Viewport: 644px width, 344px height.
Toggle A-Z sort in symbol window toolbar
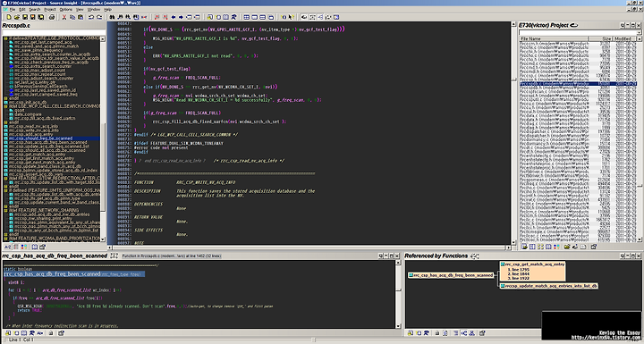click(7, 247)
